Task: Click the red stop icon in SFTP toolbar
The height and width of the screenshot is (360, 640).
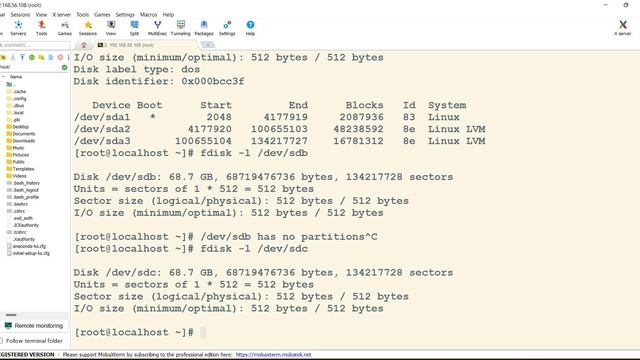Action: (60, 58)
